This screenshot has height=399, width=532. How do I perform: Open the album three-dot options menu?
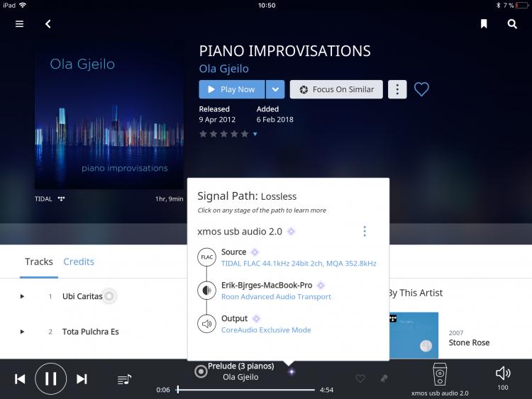pyautogui.click(x=397, y=89)
